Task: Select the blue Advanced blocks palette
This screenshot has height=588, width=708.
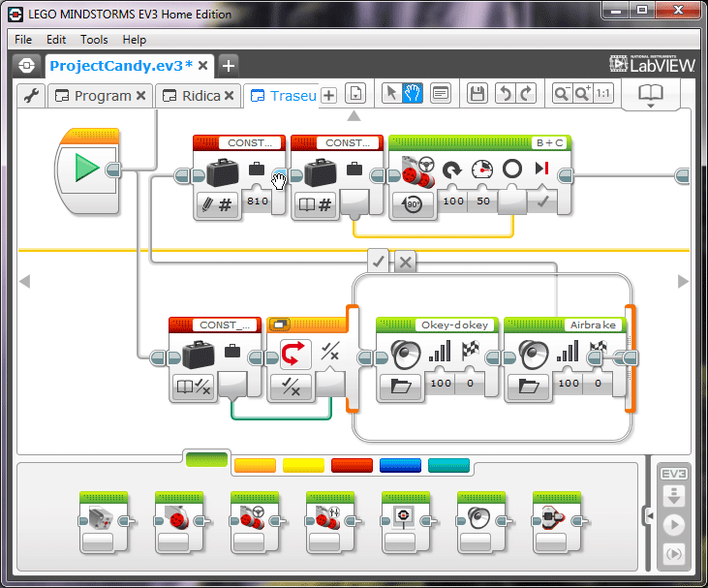Action: [401, 465]
